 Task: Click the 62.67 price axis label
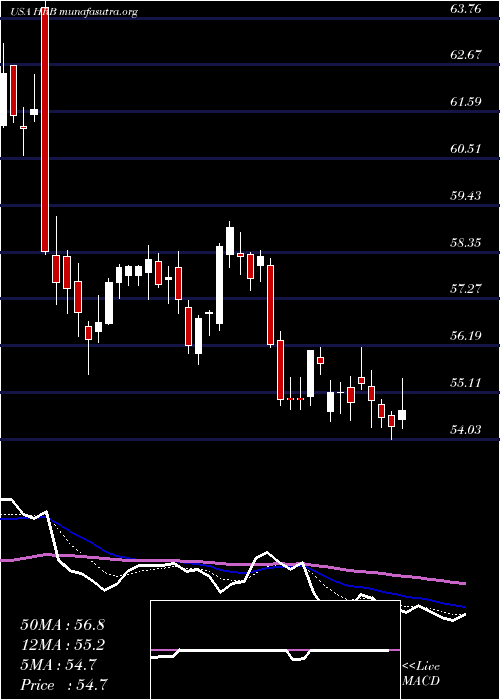[x=466, y=55]
